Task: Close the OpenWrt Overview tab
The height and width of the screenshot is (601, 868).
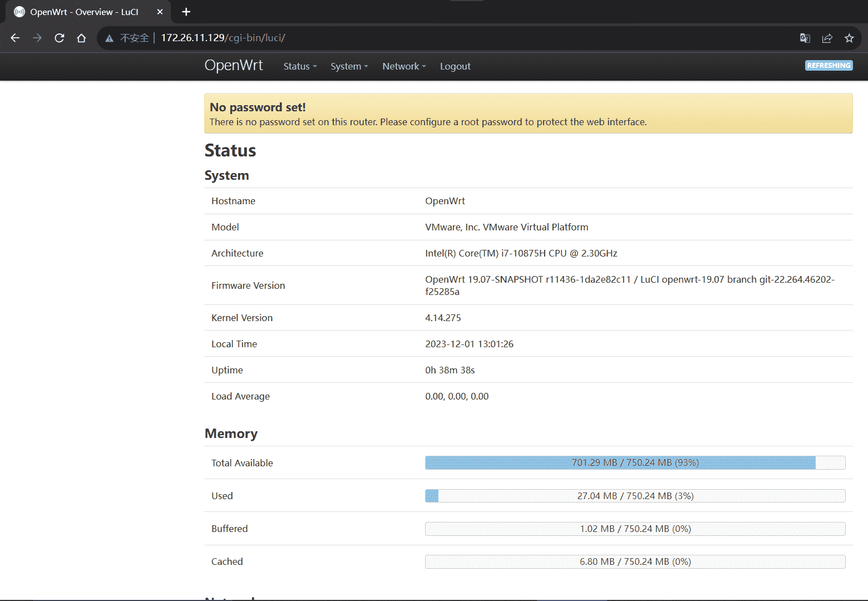Action: tap(160, 12)
